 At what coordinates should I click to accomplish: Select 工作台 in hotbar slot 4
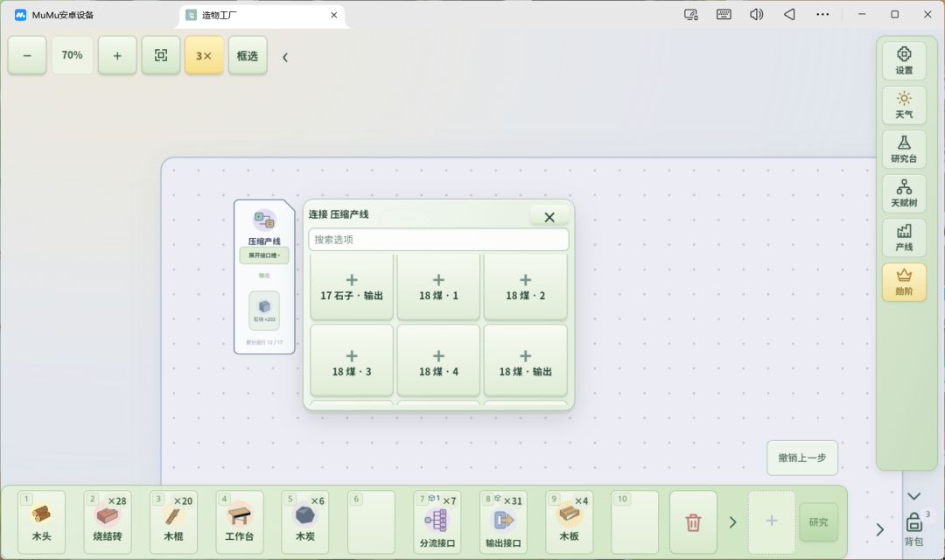239,522
